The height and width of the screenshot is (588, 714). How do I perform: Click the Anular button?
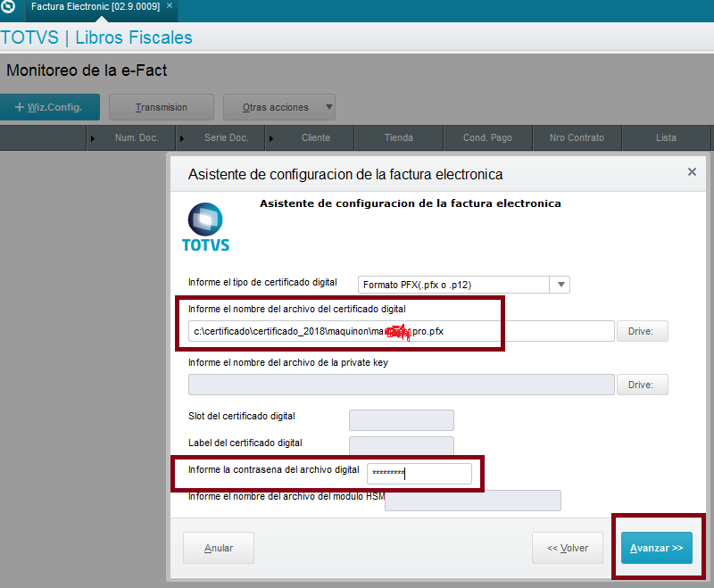coord(219,548)
